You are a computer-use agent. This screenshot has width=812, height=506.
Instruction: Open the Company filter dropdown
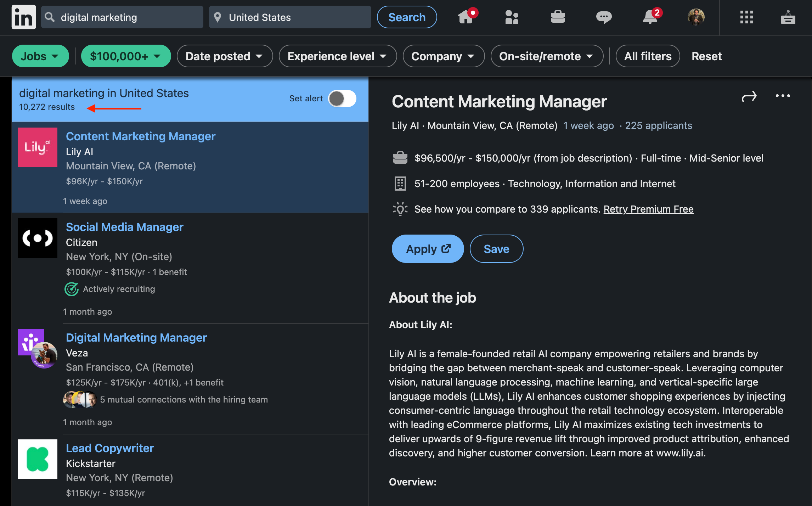(444, 56)
